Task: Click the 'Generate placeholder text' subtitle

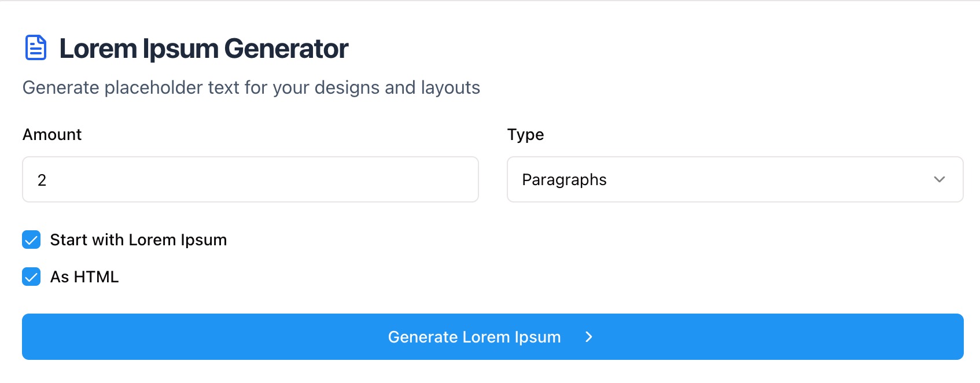Action: point(251,87)
